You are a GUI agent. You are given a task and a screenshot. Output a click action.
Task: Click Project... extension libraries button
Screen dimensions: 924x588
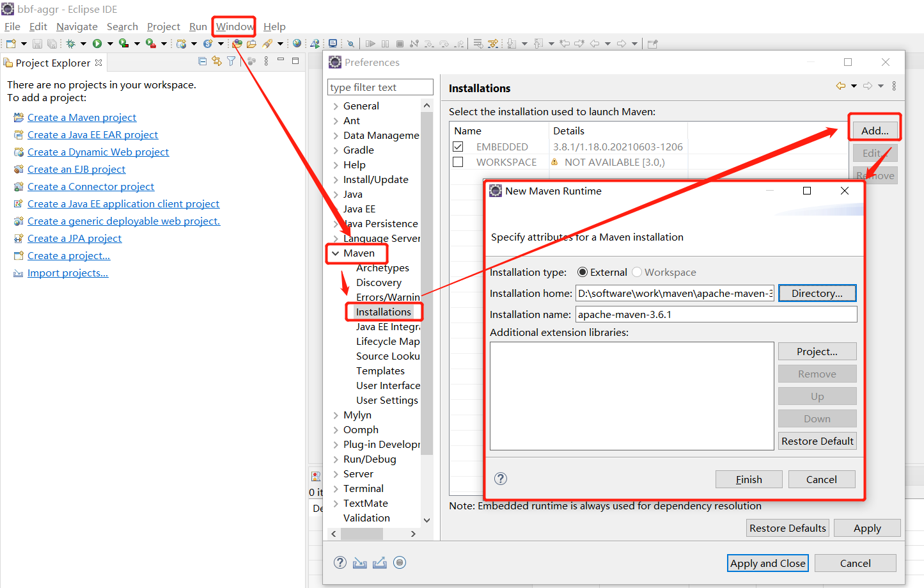coord(817,351)
